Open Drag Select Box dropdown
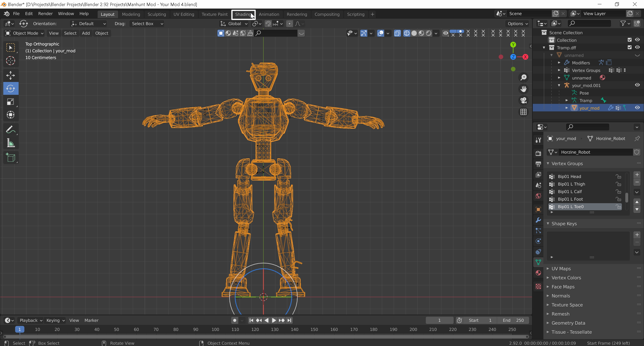 147,24
